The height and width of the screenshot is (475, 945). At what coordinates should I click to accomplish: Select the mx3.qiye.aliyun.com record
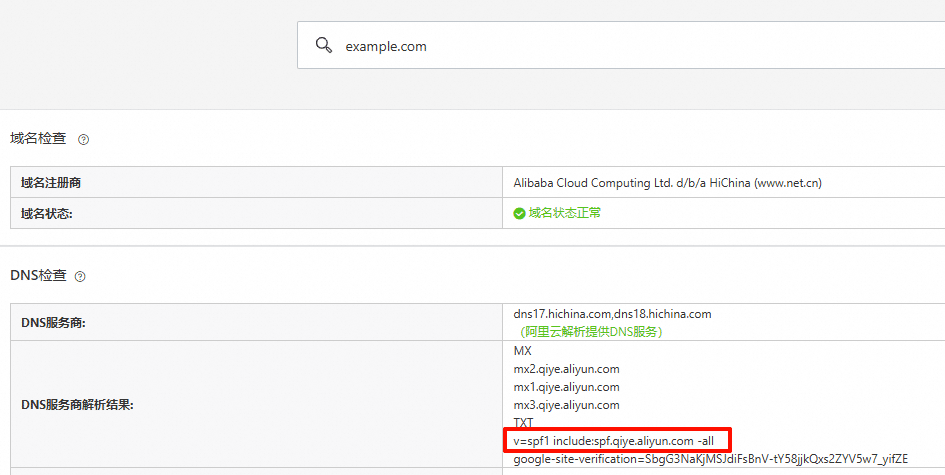tap(566, 405)
